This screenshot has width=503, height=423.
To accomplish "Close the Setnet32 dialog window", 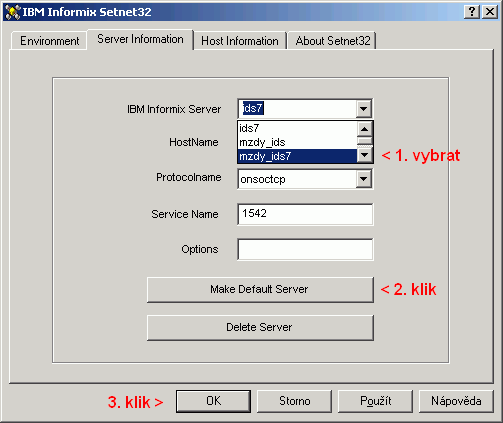I will pyautogui.click(x=490, y=12).
